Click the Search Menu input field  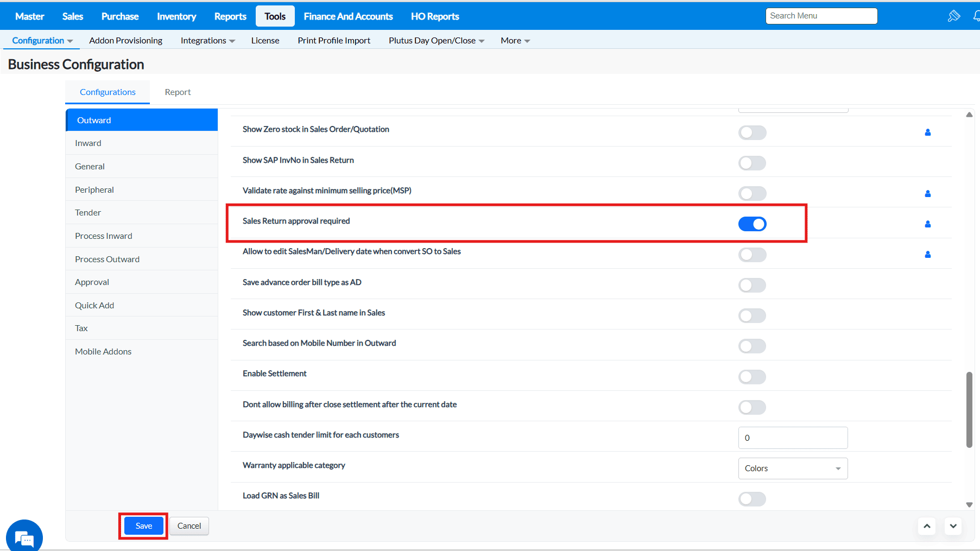821,16
